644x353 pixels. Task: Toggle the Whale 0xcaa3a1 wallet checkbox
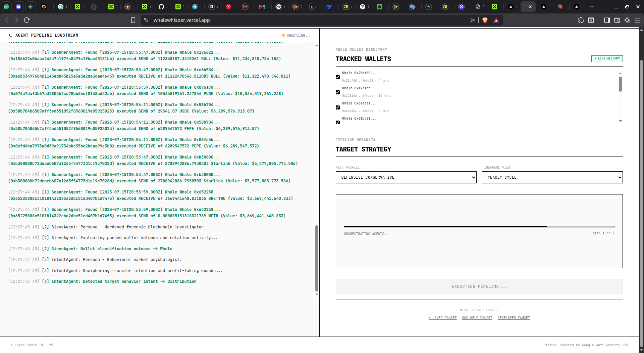(338, 107)
